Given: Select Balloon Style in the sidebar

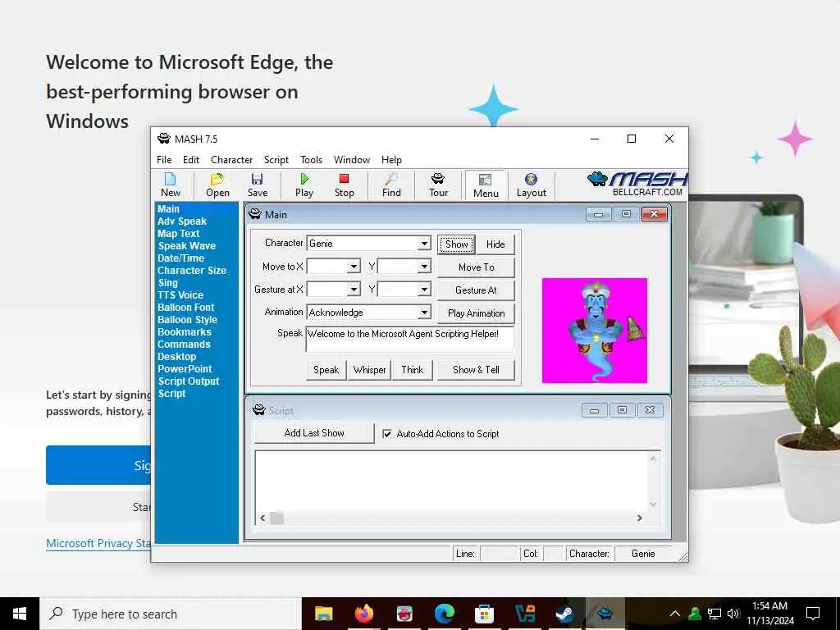Looking at the screenshot, I should pyautogui.click(x=188, y=320).
